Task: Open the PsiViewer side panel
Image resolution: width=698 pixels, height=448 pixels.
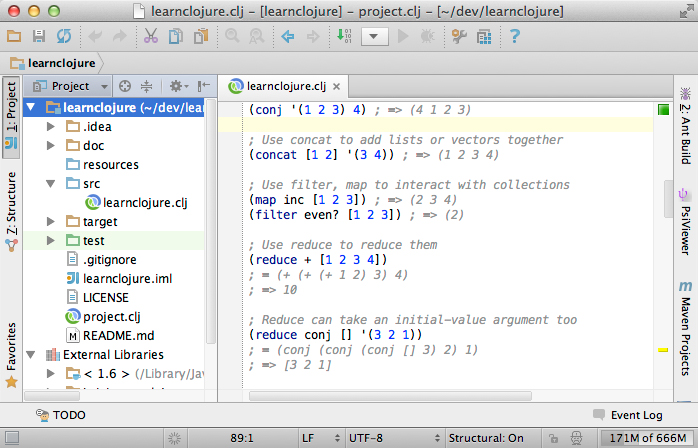Action: pos(685,222)
